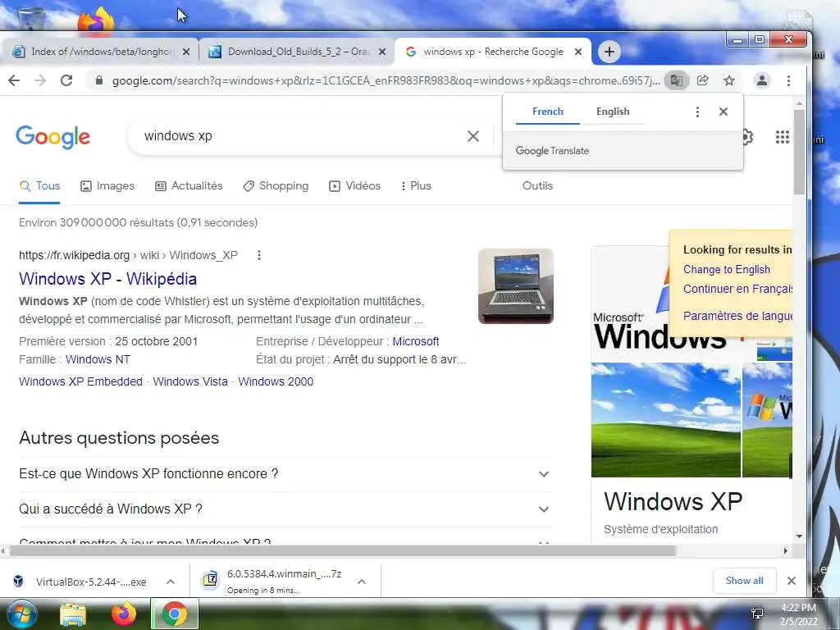Screen dimensions: 840x630
Task: Open the Shopping search tab
Action: [x=276, y=186]
